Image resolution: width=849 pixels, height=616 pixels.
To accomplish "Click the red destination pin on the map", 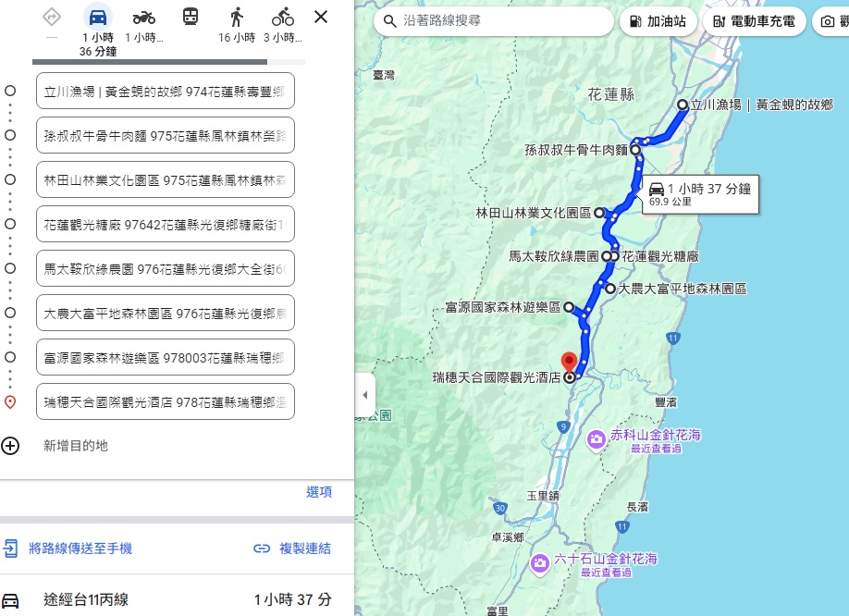I will click(x=569, y=363).
